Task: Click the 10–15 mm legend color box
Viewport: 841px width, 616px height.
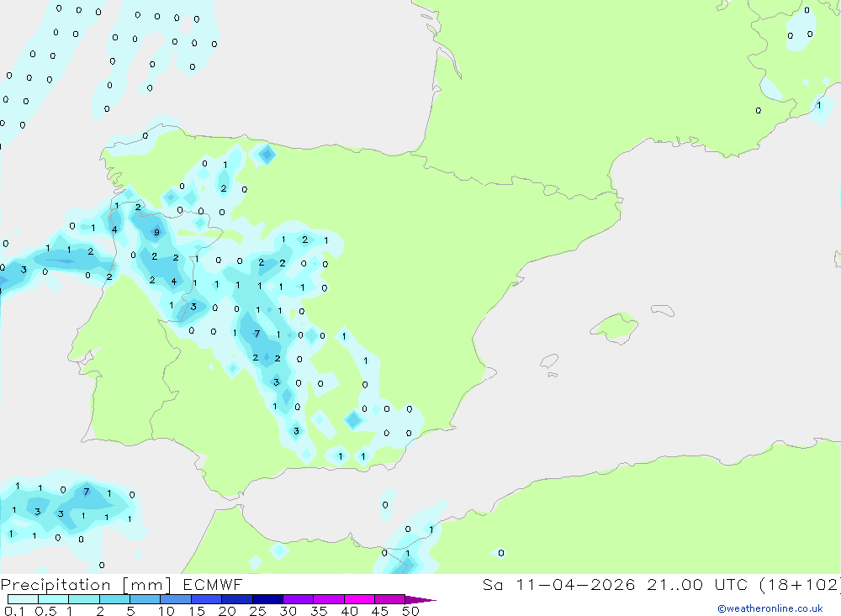Action: [176, 599]
